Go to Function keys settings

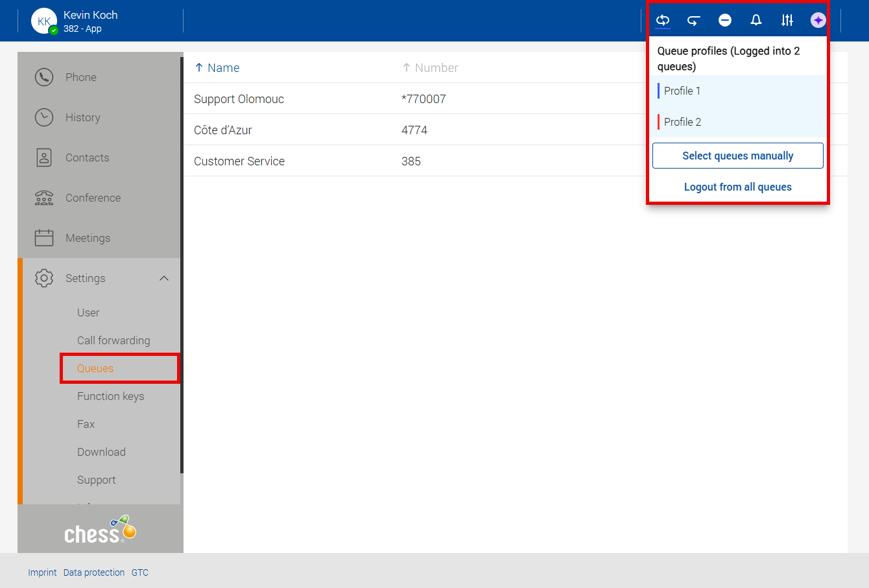110,396
